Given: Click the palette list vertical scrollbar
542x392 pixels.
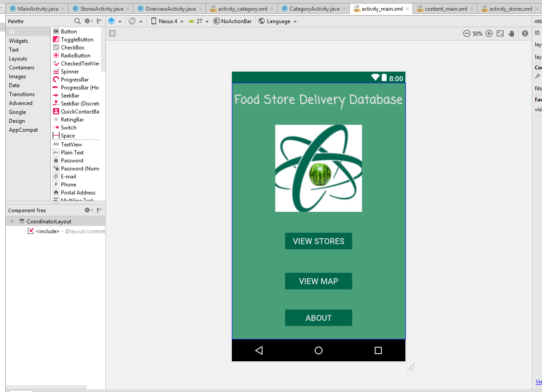Looking at the screenshot, I should [x=103, y=49].
